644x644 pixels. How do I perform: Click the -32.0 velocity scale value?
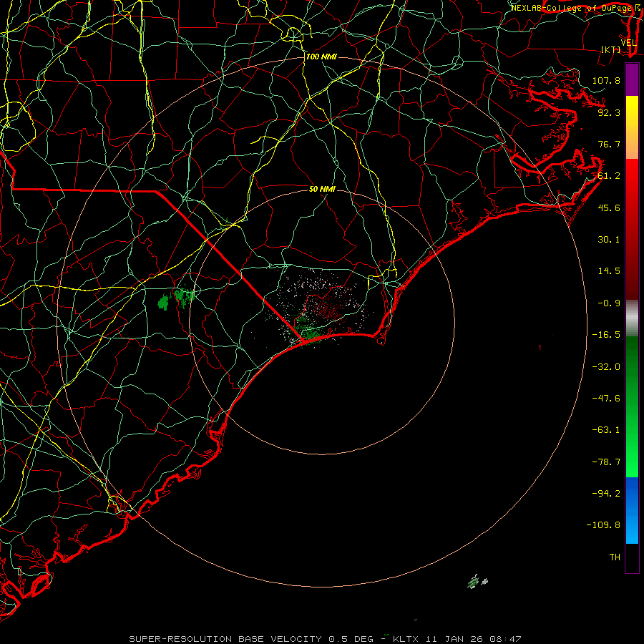(x=606, y=367)
